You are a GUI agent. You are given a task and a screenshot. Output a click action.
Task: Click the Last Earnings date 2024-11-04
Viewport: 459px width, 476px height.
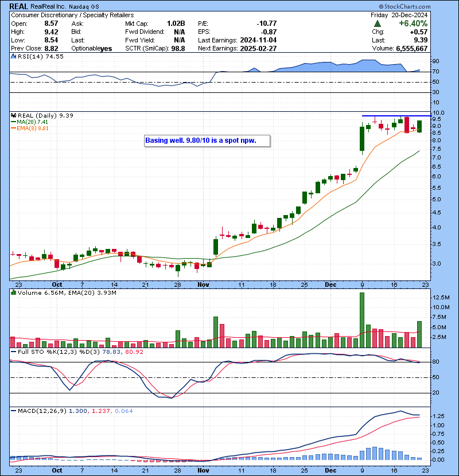pyautogui.click(x=258, y=40)
